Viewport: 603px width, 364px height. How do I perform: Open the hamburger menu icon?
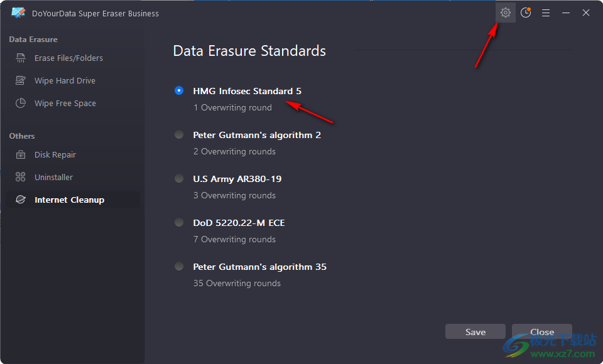[546, 13]
